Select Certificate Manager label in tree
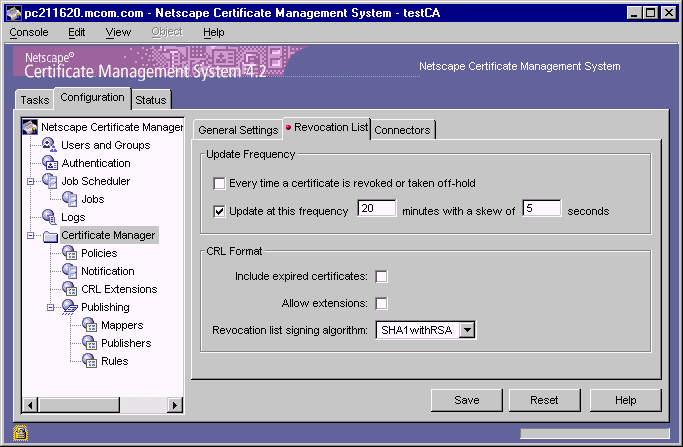Screen dimensions: 683x447 click(108, 235)
